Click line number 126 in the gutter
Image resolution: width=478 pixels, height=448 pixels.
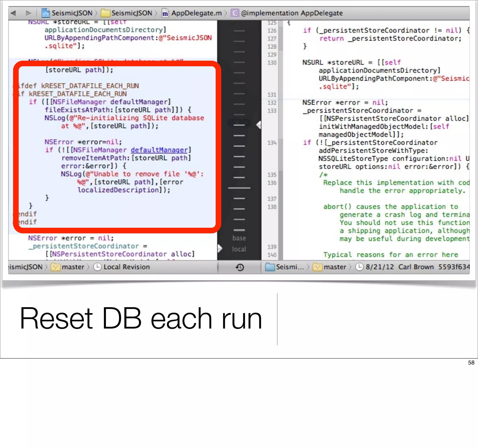(272, 31)
